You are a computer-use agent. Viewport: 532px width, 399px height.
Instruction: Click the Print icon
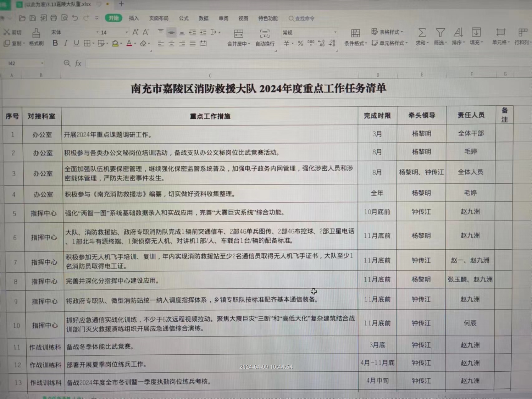tap(54, 18)
